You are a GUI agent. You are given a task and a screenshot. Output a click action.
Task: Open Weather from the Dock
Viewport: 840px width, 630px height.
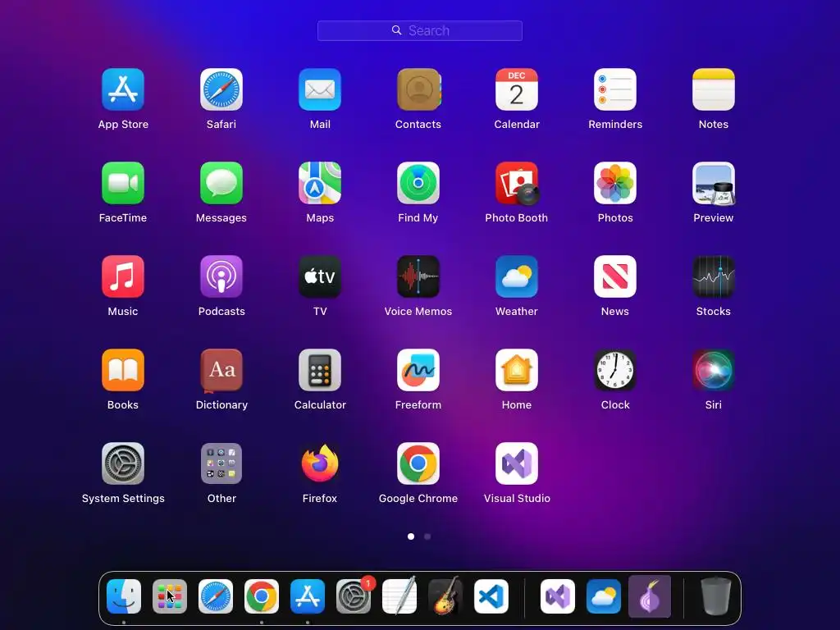604,596
